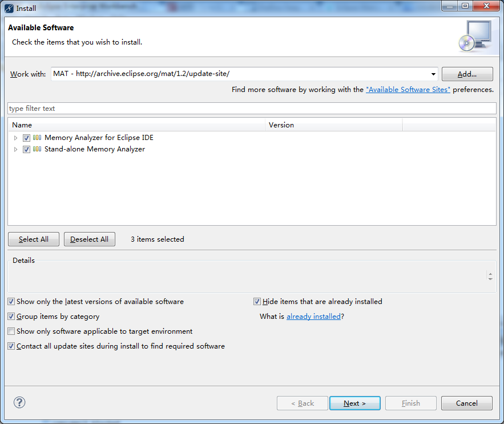Screen dimensions: 504x424
Task: Click Details scroll up arrow
Action: 490,274
